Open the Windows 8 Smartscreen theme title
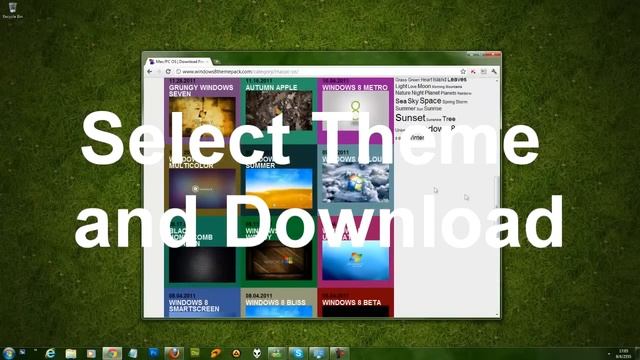The height and width of the screenshot is (360, 640). coord(194,306)
